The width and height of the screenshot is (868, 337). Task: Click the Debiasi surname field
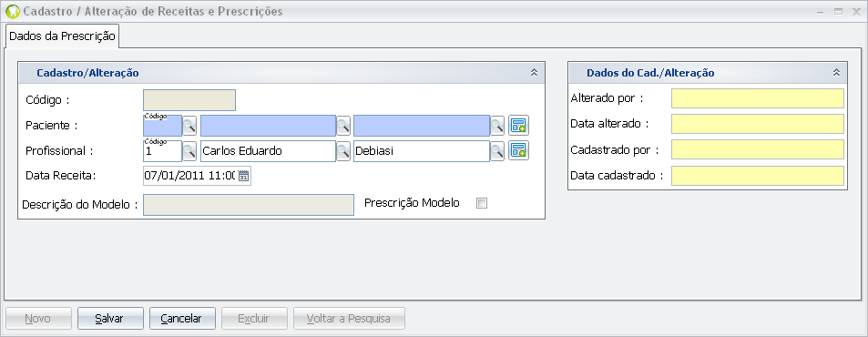(422, 150)
